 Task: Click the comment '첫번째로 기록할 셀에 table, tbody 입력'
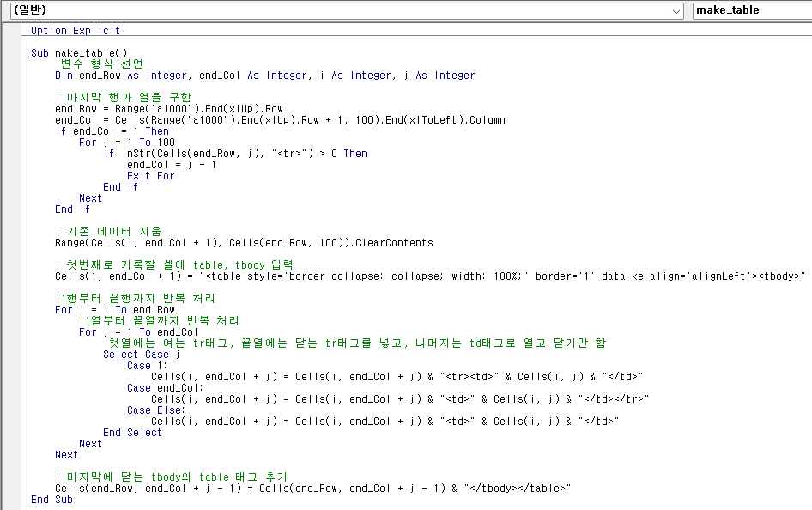pos(174,265)
